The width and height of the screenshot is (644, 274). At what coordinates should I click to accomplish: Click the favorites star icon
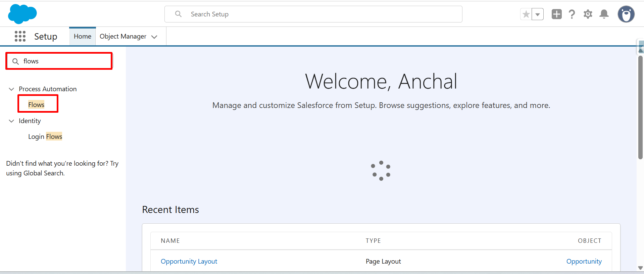(x=526, y=14)
